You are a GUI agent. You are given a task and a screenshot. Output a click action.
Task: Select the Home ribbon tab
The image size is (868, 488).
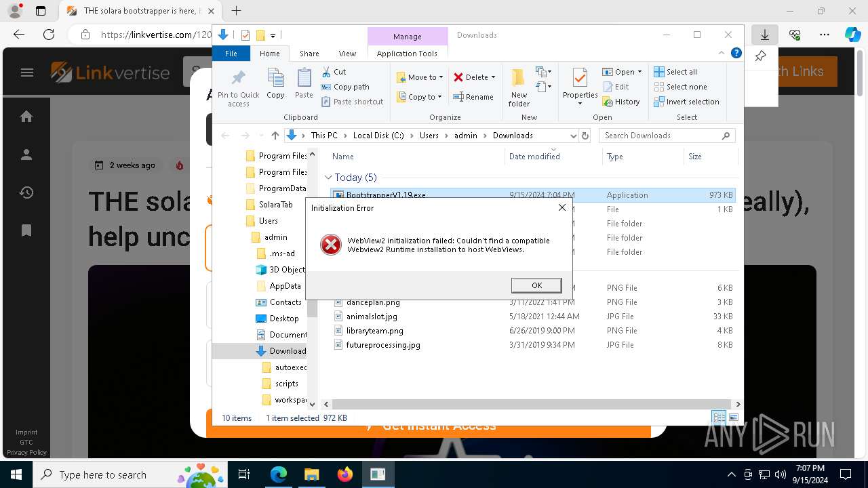point(269,54)
